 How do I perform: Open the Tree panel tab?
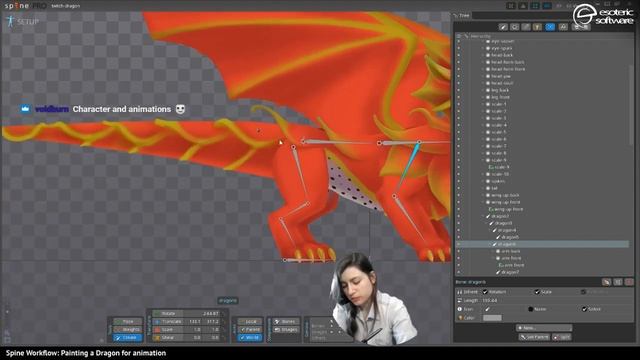pos(462,16)
